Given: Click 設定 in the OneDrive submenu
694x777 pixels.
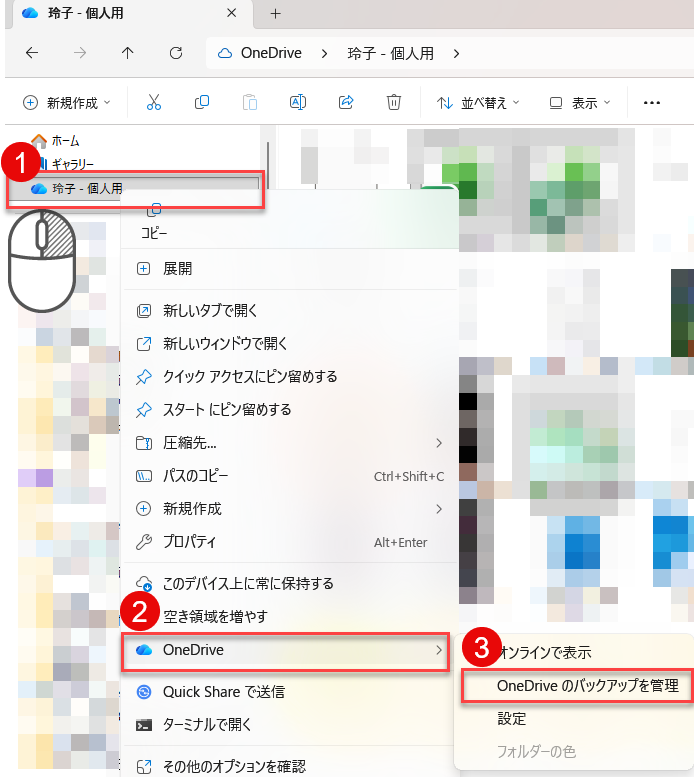Looking at the screenshot, I should click(511, 719).
